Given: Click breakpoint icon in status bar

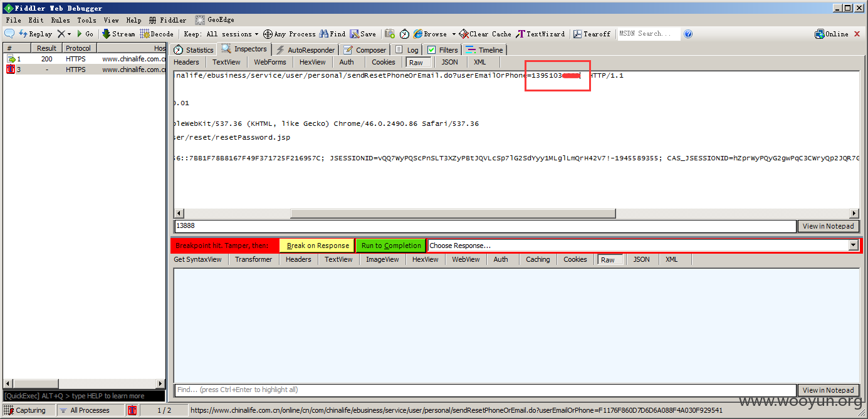Looking at the screenshot, I should click(x=132, y=410).
